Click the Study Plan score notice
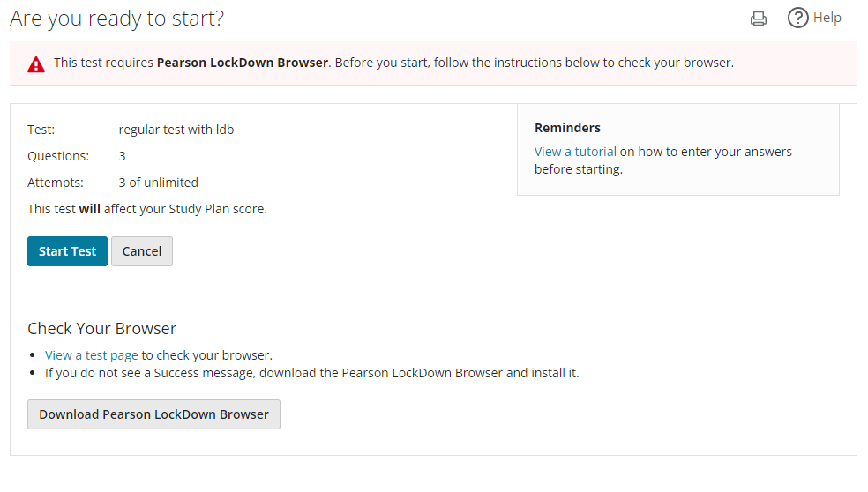 tap(147, 209)
